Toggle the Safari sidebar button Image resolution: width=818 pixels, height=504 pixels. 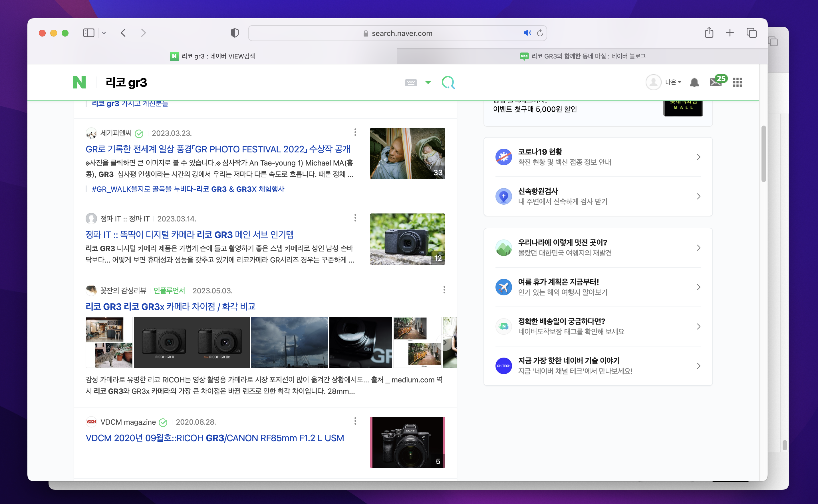click(x=89, y=33)
